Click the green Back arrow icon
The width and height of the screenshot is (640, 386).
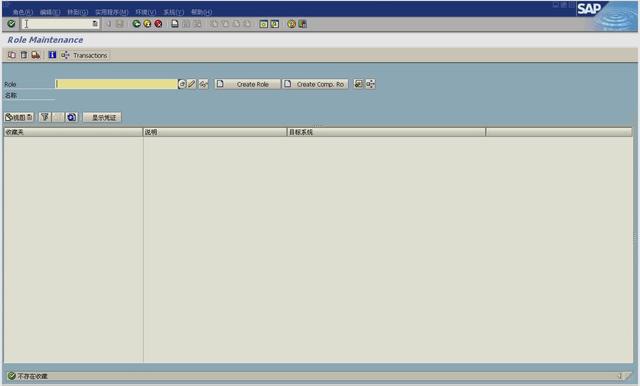pyautogui.click(x=136, y=24)
